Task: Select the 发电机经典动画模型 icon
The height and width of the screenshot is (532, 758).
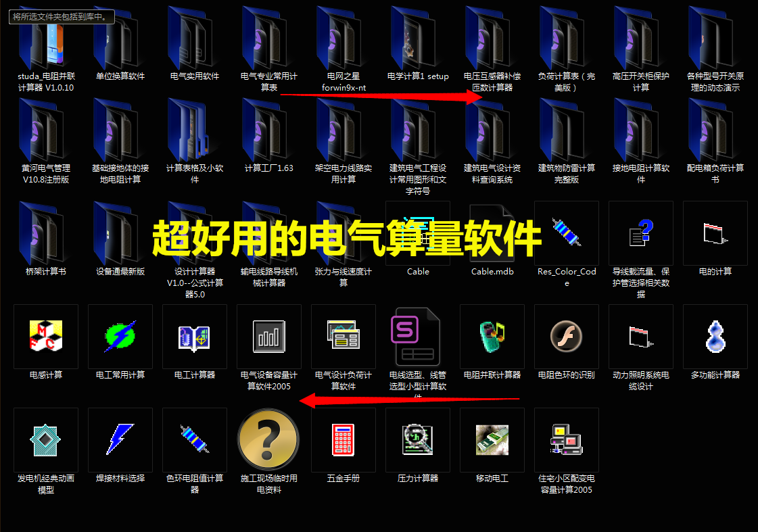Action: (46, 439)
